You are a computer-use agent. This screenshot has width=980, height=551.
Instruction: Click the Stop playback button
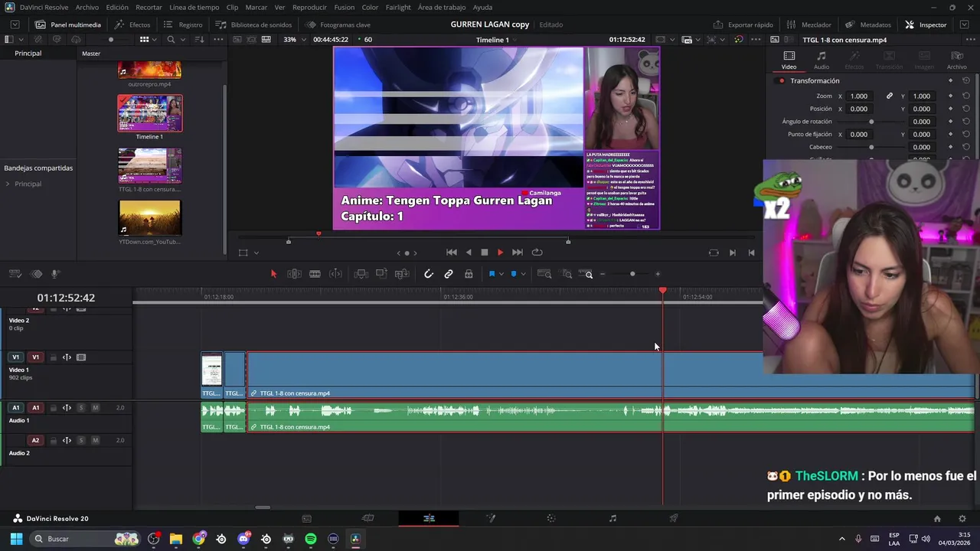coord(484,253)
